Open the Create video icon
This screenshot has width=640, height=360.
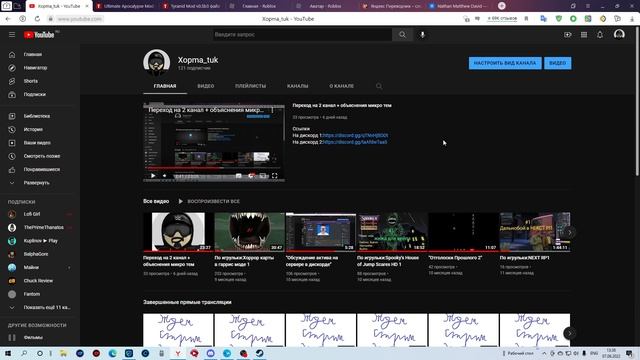(x=568, y=35)
